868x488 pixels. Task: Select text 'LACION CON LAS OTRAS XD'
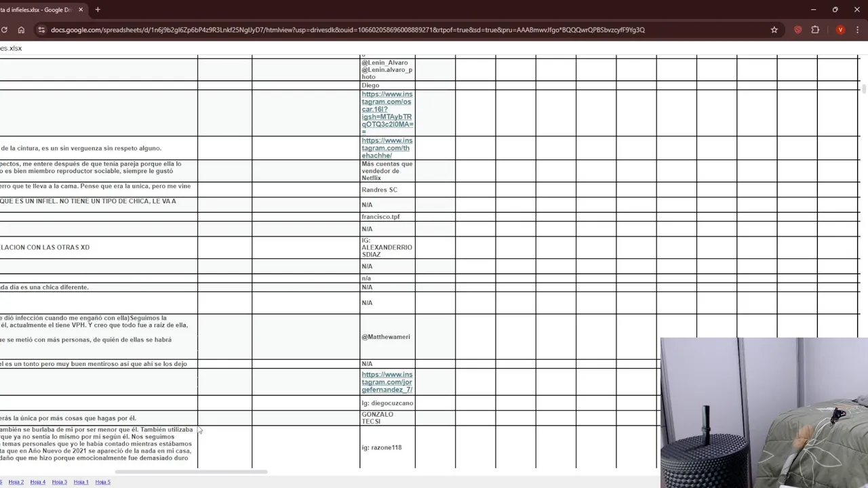point(45,247)
